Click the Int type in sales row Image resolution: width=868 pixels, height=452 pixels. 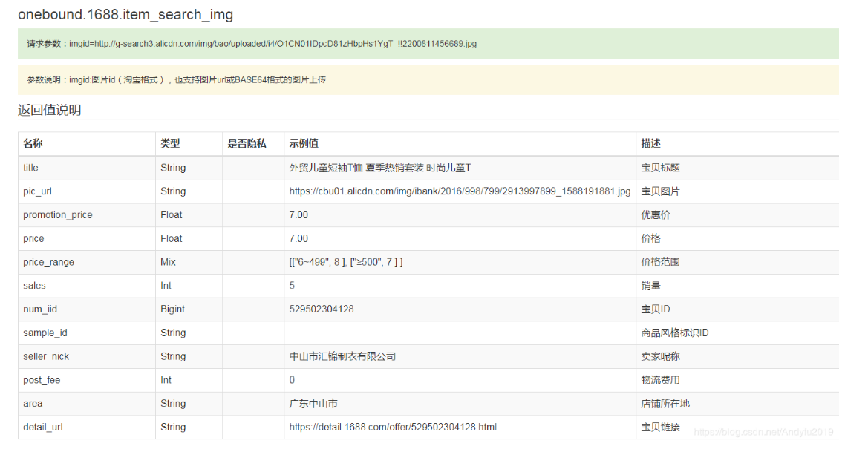click(x=166, y=286)
